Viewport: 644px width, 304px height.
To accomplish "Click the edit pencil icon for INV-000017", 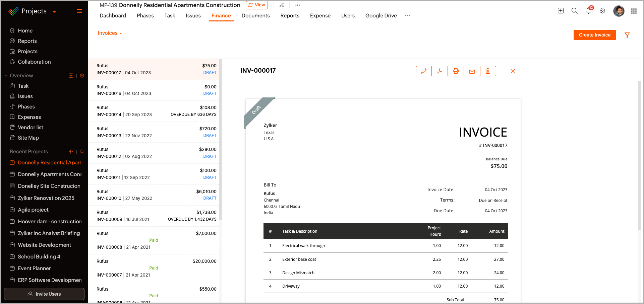I will [424, 71].
